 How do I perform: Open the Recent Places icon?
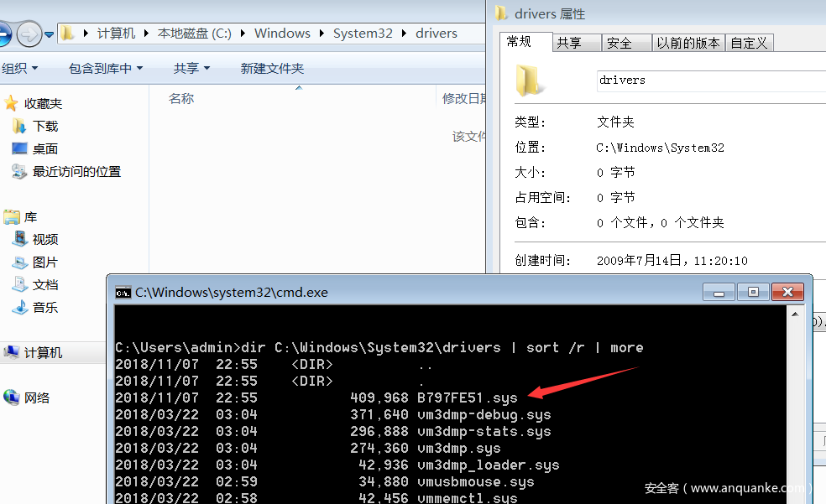click(x=20, y=171)
